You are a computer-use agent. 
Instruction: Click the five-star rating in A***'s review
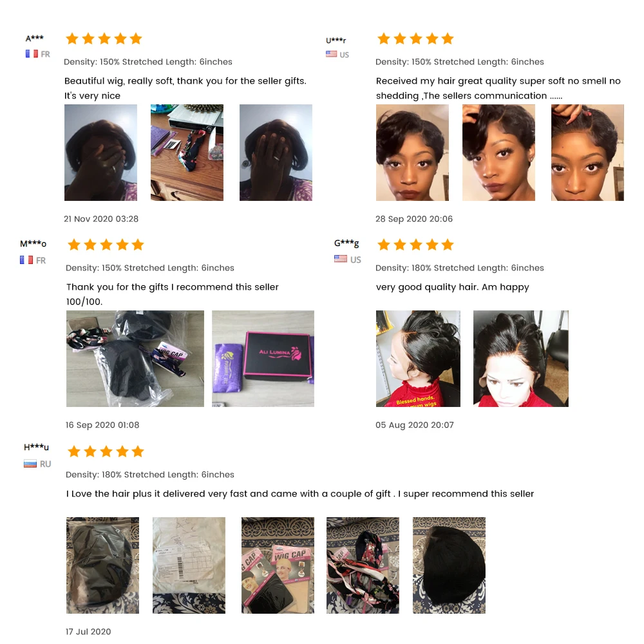pyautogui.click(x=104, y=39)
